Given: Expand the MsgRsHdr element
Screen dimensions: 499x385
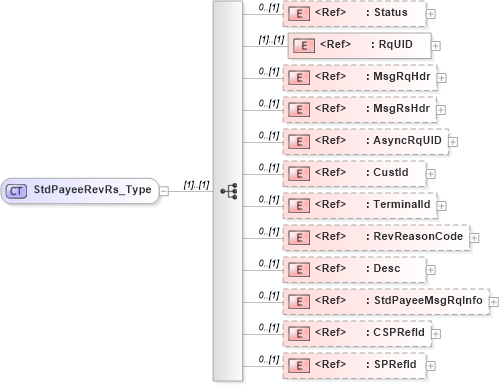Looking at the screenshot, I should click(x=441, y=110).
